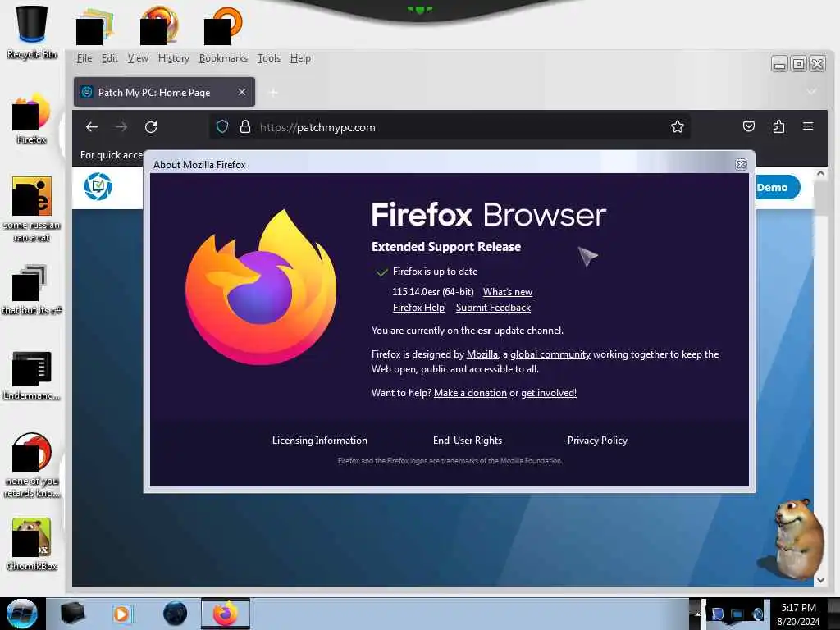
Task: Open the Firefox Help link
Action: [418, 308]
